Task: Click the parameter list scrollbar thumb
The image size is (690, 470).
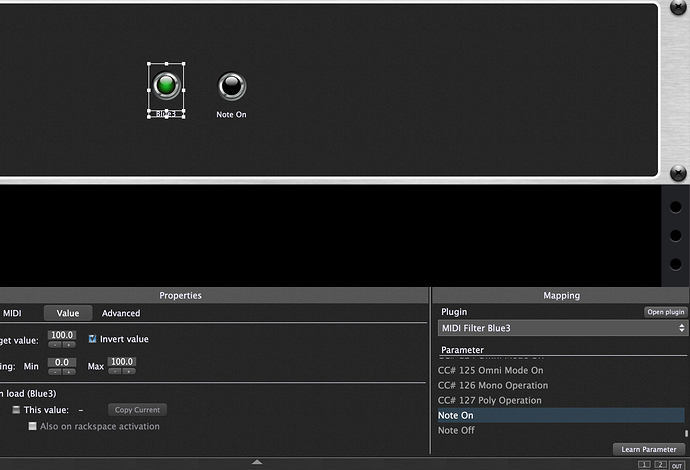Action: (686, 433)
